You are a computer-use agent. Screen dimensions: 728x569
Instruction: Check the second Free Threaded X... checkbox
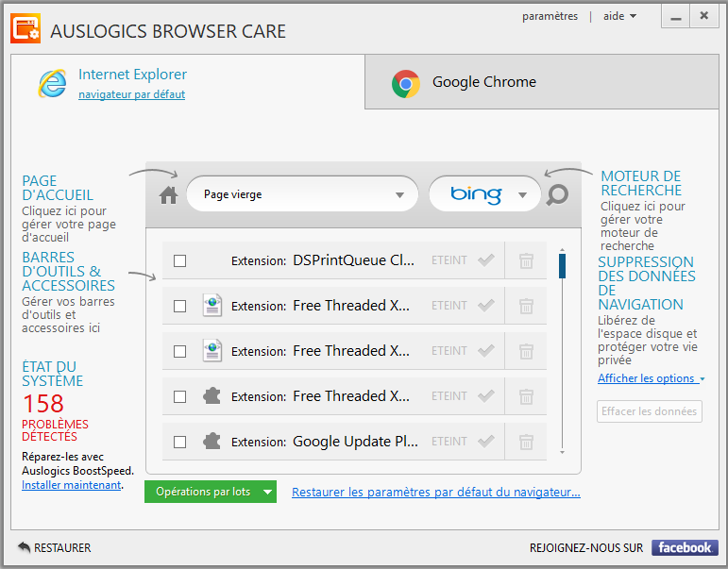179,351
